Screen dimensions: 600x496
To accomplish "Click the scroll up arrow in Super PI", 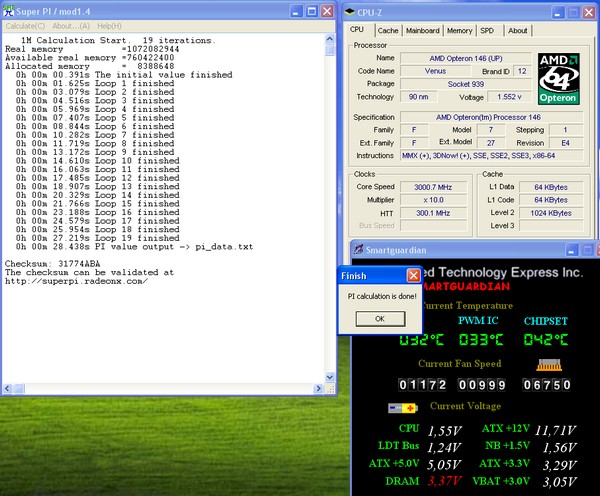I will [330, 39].
